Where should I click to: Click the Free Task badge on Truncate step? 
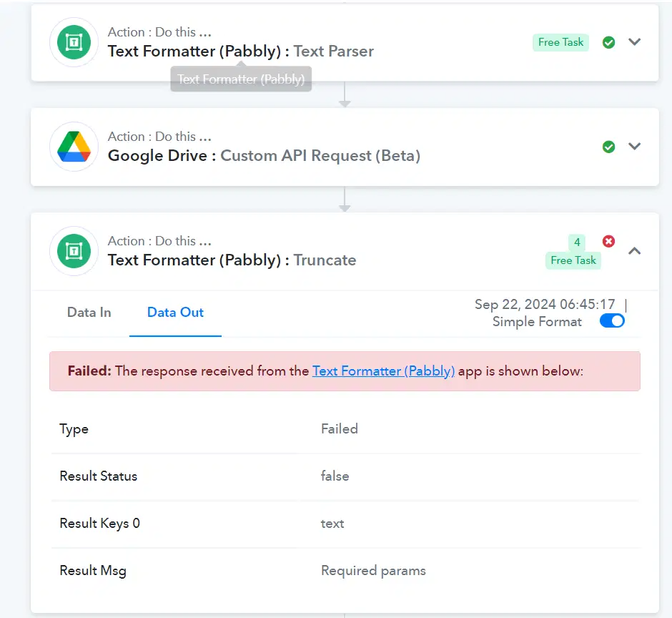pyautogui.click(x=573, y=260)
